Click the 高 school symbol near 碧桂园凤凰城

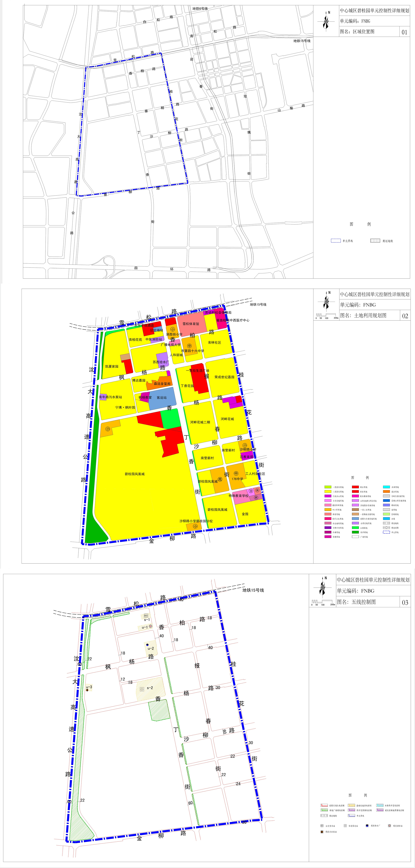pos(220,479)
